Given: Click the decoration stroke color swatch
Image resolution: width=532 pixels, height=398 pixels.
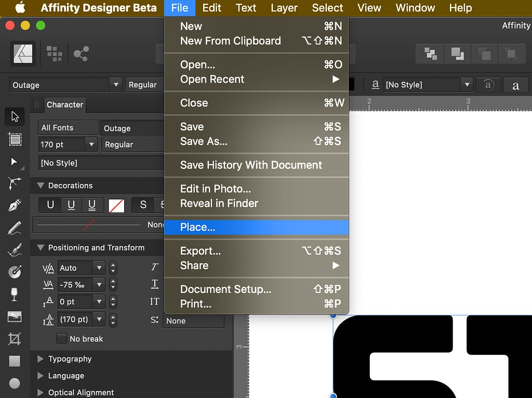Looking at the screenshot, I should 116,205.
